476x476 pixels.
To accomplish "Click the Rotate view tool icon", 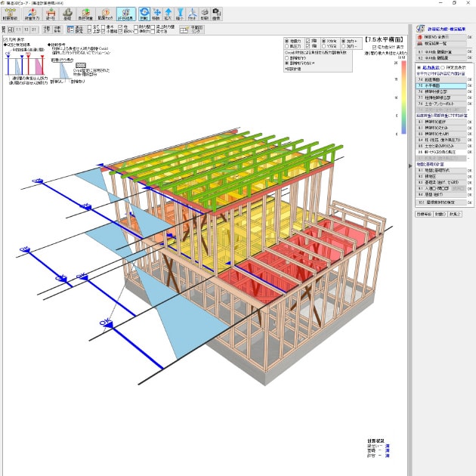I will click(x=143, y=13).
